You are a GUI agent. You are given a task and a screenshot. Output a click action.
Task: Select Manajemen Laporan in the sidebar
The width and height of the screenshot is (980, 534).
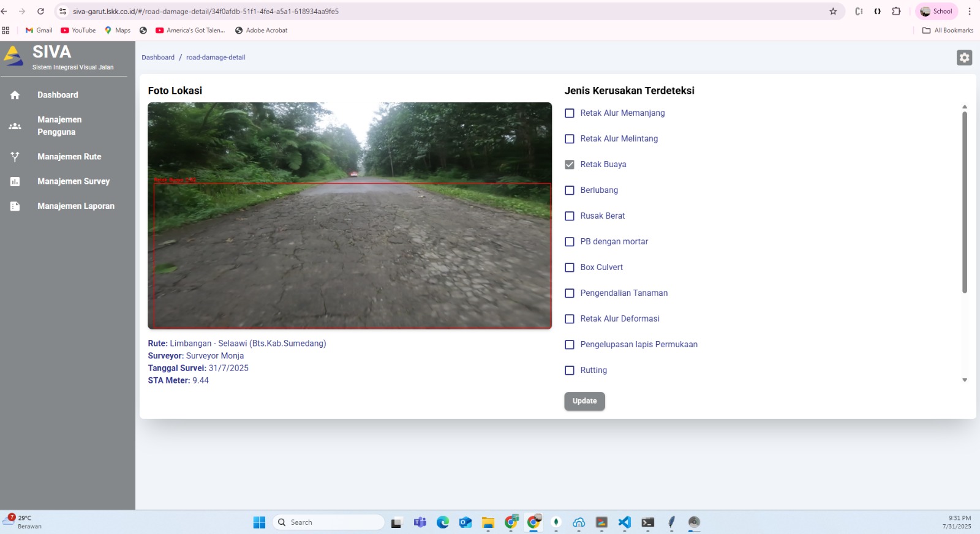(76, 206)
